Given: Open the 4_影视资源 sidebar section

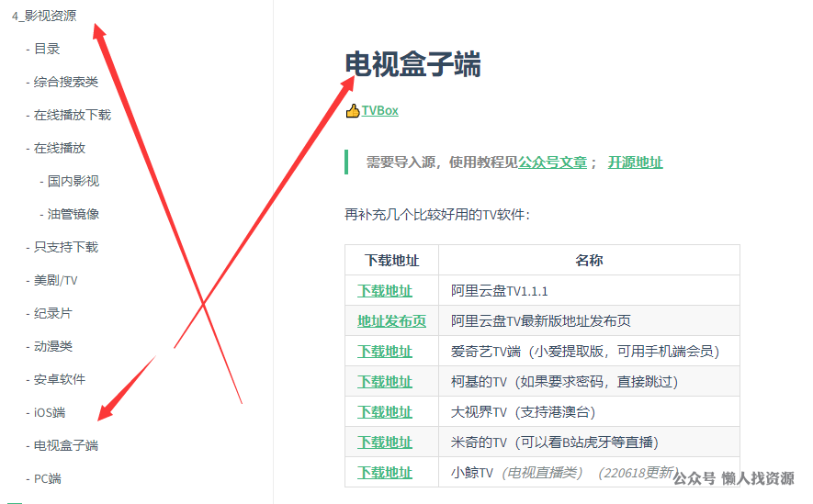Looking at the screenshot, I should [44, 16].
